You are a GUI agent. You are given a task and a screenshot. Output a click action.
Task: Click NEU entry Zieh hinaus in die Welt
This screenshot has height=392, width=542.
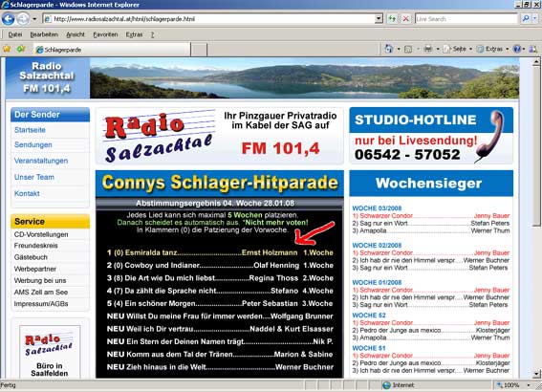(220, 367)
